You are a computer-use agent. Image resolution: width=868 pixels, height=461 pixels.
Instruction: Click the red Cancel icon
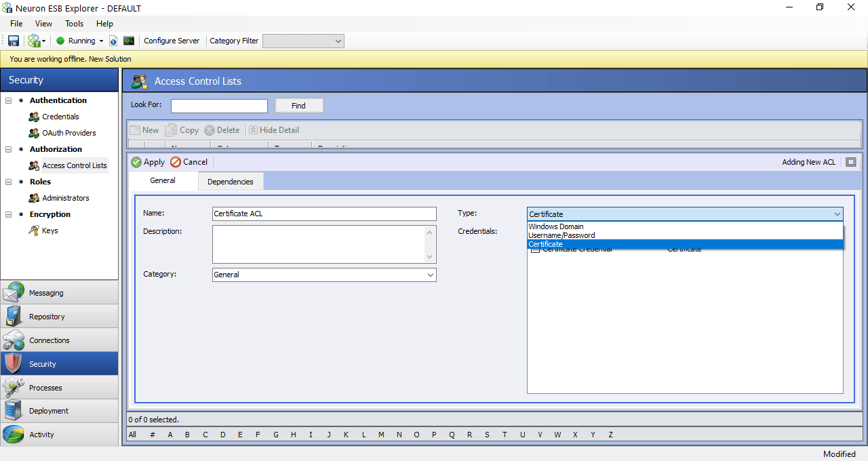(176, 162)
